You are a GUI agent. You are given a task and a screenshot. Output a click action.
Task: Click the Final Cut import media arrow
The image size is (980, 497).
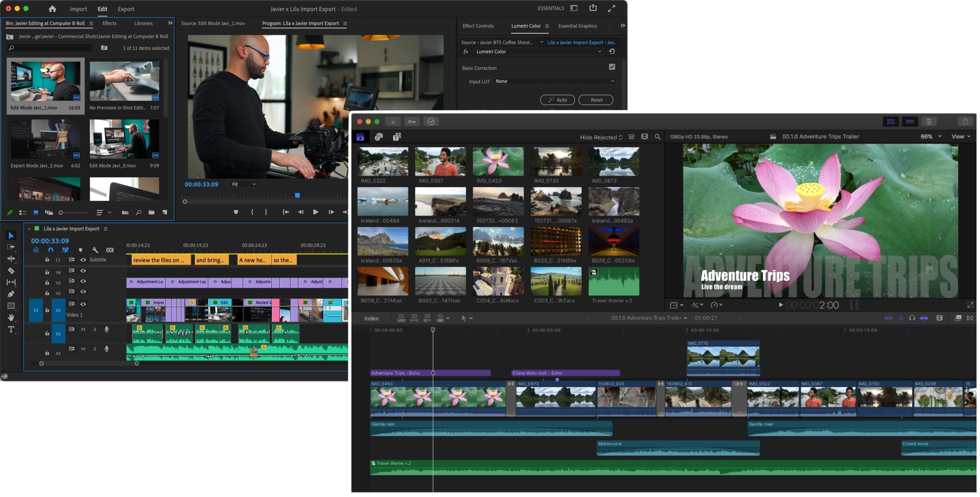pos(392,121)
